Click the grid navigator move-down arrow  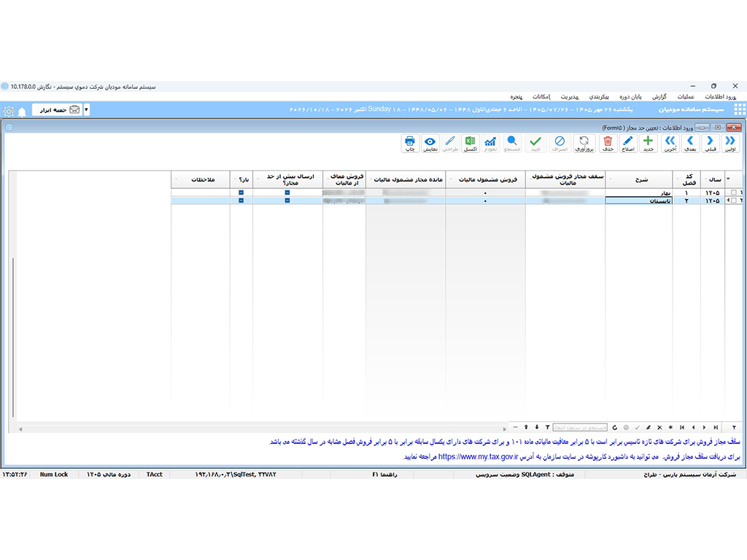pyautogui.click(x=537, y=427)
